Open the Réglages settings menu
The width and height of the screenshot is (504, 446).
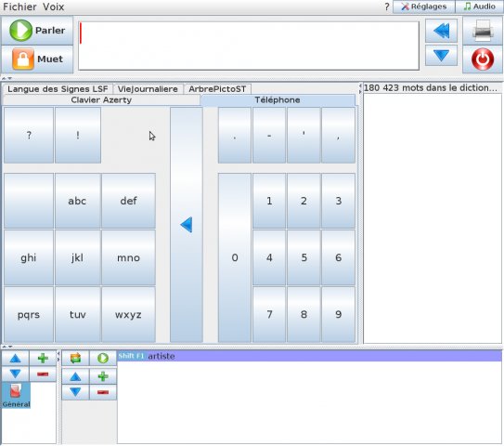point(424,7)
